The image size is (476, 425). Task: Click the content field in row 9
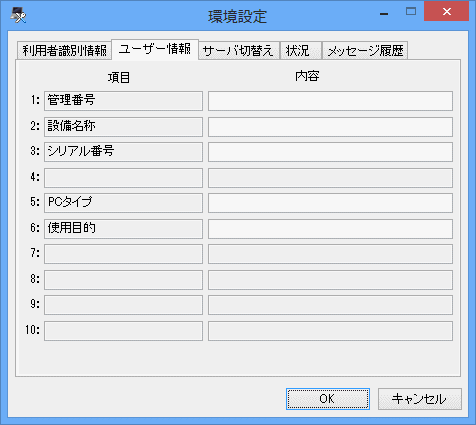click(330, 305)
